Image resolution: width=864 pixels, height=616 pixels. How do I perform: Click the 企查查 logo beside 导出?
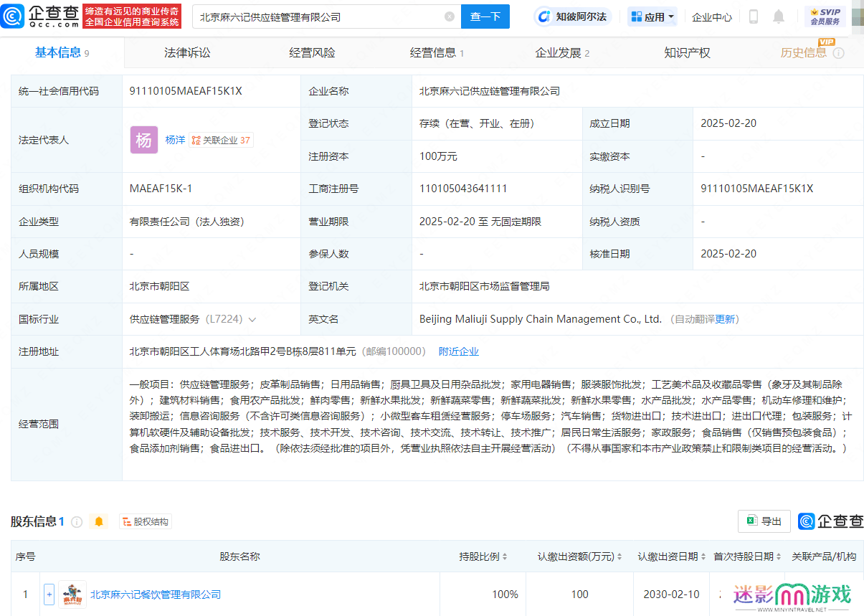[830, 521]
